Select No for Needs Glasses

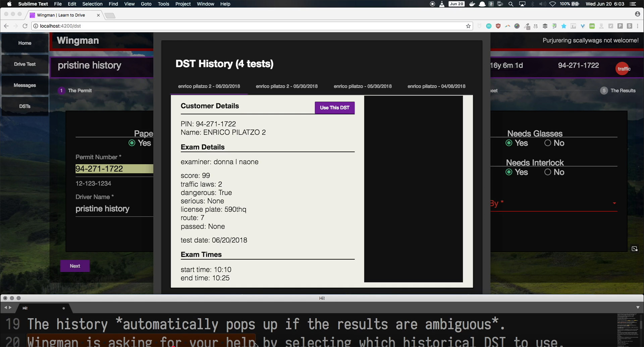pyautogui.click(x=548, y=143)
